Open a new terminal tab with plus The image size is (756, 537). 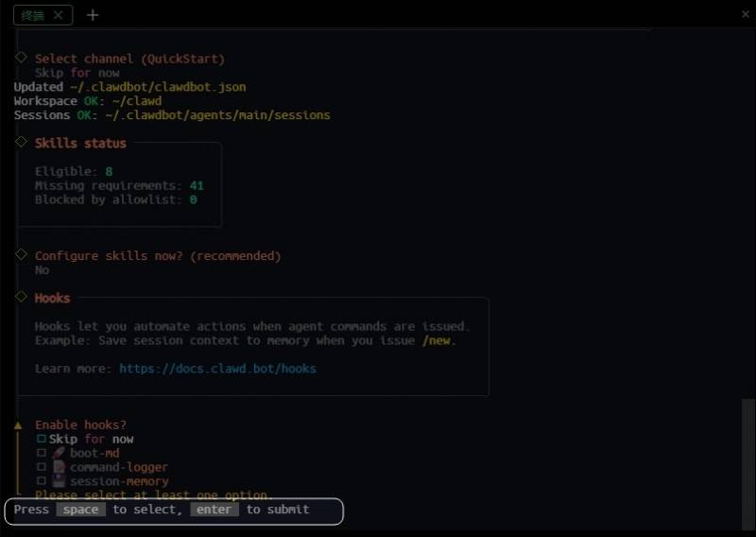93,15
